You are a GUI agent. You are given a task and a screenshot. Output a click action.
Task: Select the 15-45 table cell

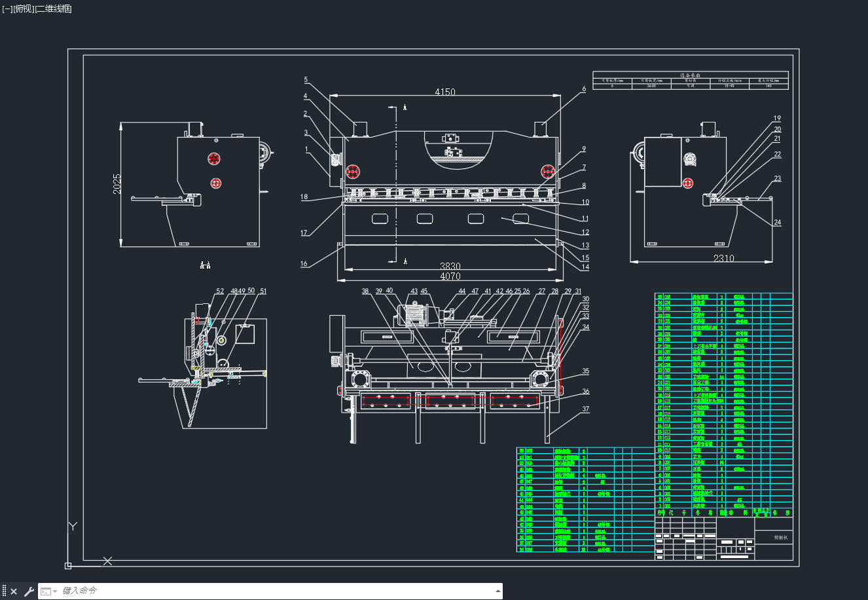click(729, 86)
